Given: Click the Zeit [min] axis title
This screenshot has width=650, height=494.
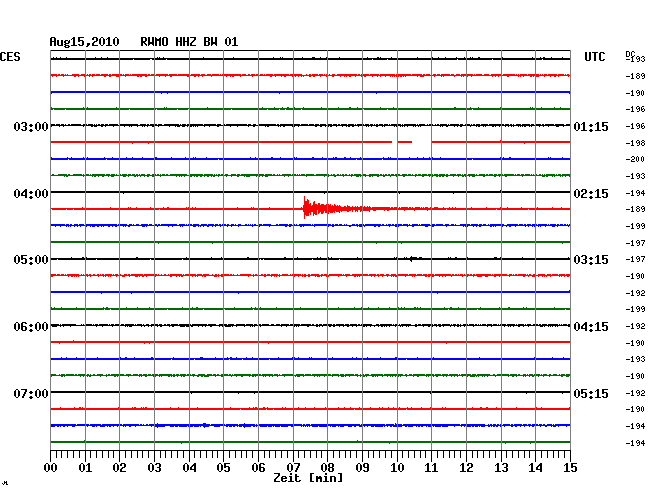Looking at the screenshot, I should [308, 478].
